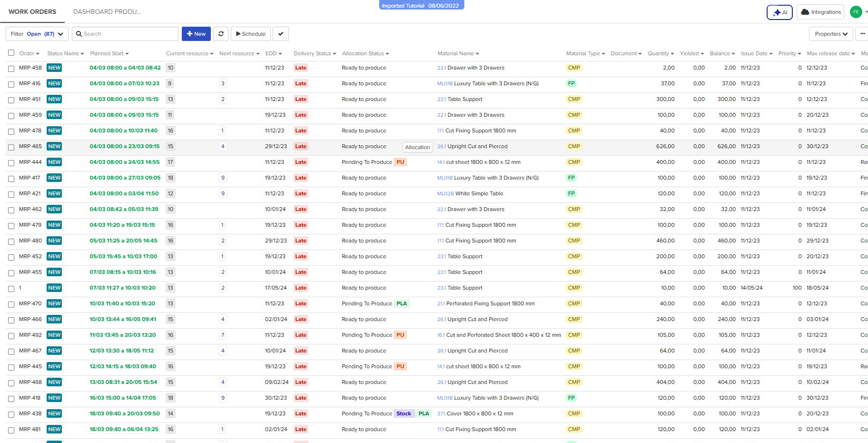Viewport: 868px width, 443px height.
Task: Click the checkmark icon beside Schedule
Action: [281, 34]
